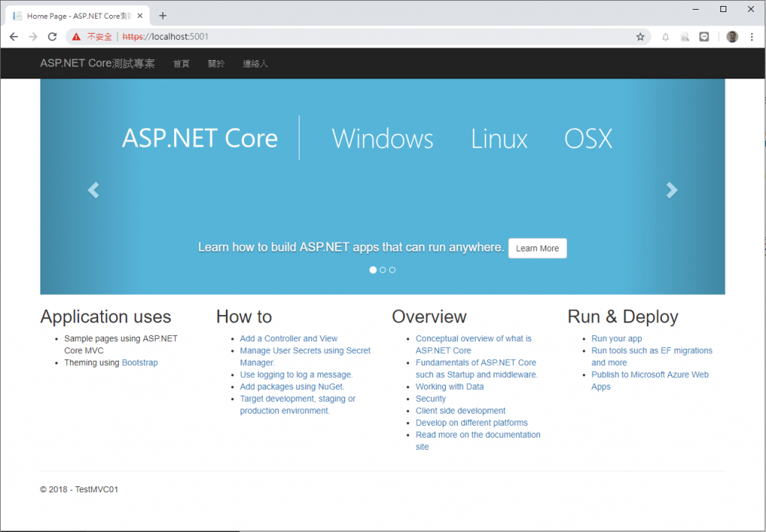Screen dimensions: 766x532
Task: Click the 不安全 security label
Action: (99, 37)
